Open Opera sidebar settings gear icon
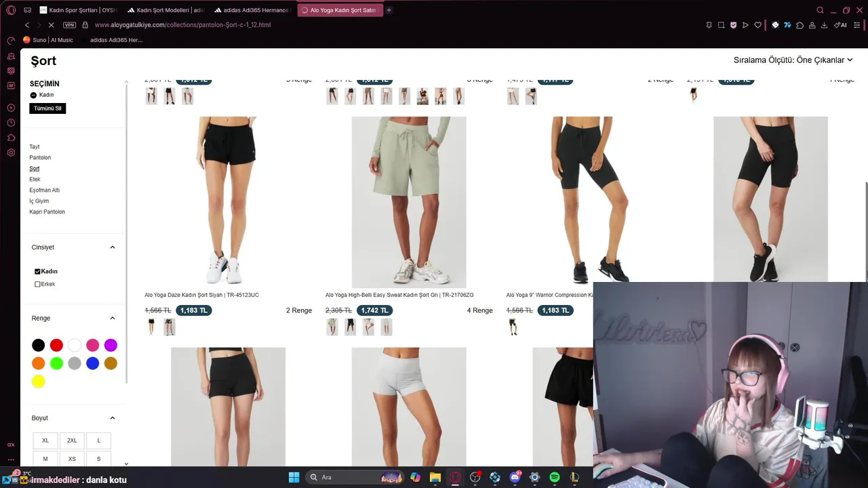 pos(11,152)
